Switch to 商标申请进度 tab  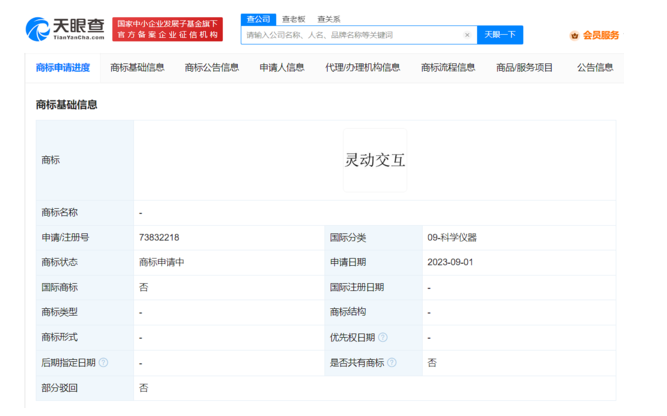click(63, 68)
